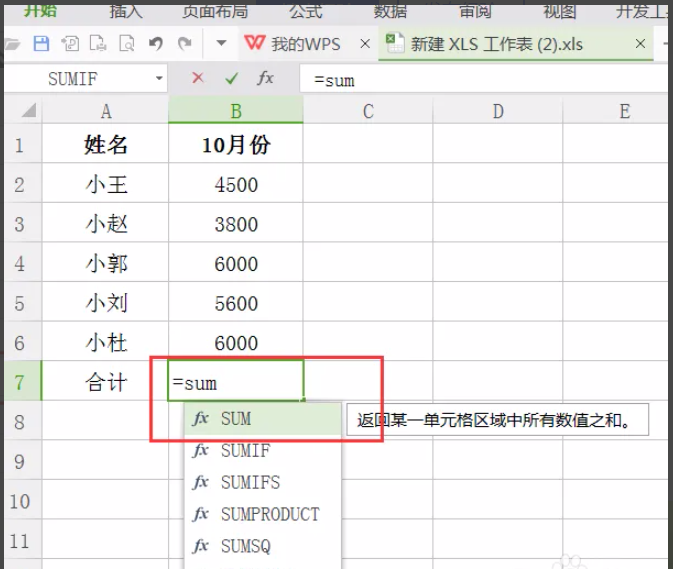The height and width of the screenshot is (569, 673).
Task: Select column C header
Action: coord(368,111)
